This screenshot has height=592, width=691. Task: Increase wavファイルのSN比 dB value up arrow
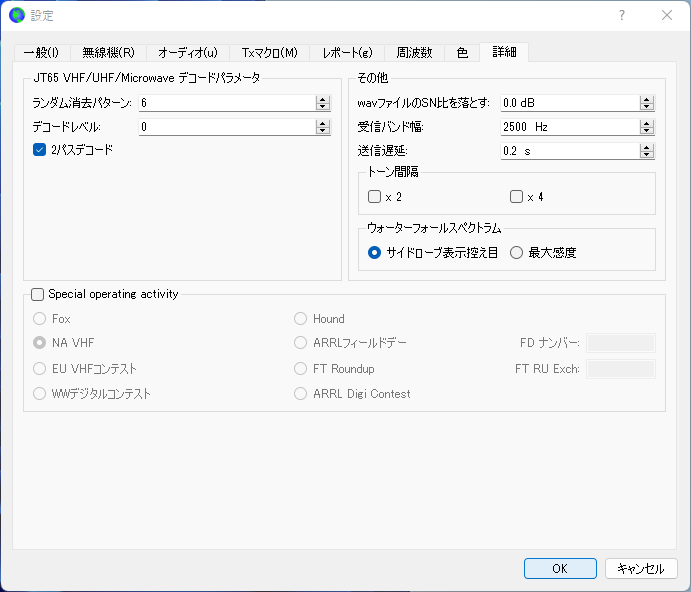tap(646, 100)
